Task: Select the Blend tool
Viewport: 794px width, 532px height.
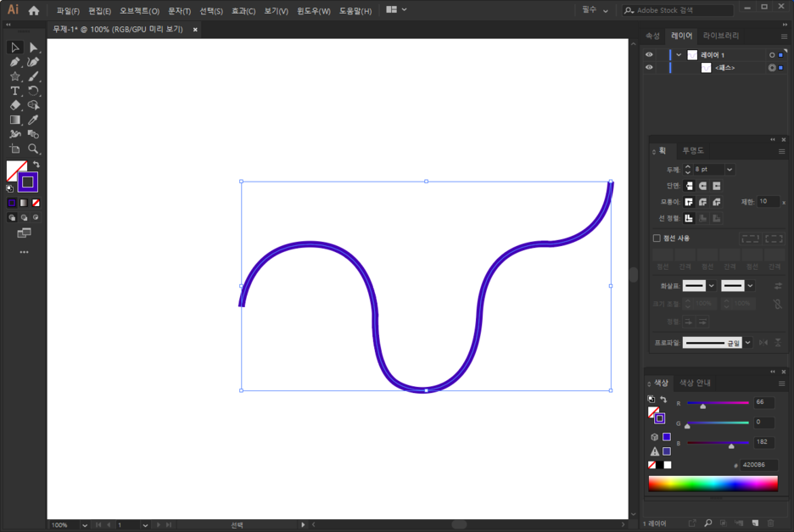Action: point(33,134)
